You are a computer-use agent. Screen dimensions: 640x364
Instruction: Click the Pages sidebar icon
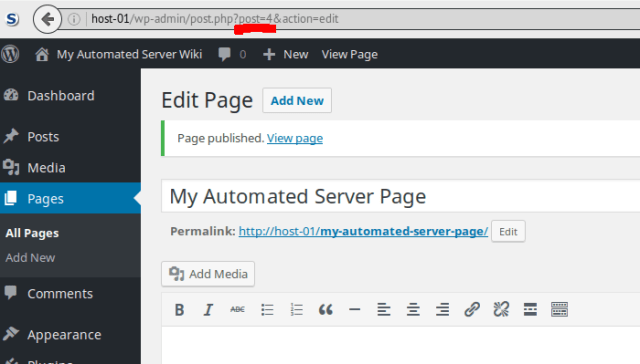click(11, 198)
